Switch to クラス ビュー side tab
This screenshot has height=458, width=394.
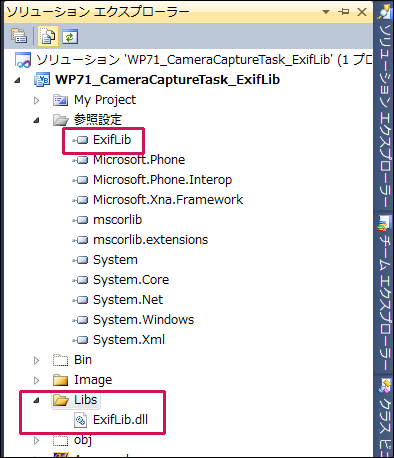click(384, 417)
